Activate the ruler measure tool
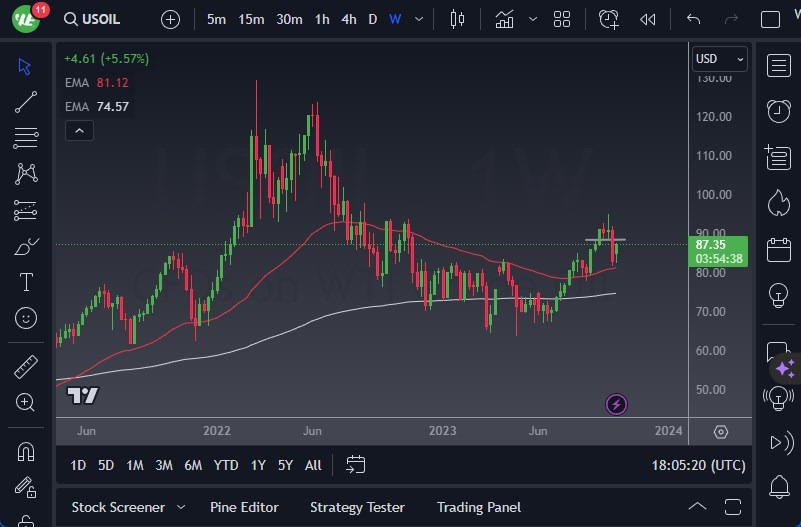The image size is (801, 527). click(26, 367)
